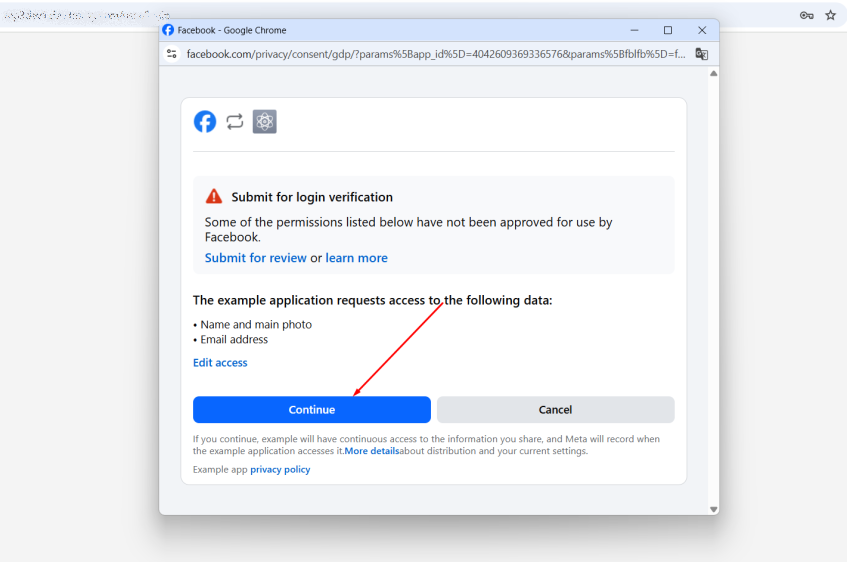Click the exchange arrows icon
This screenshot has width=847, height=562.
(x=235, y=122)
